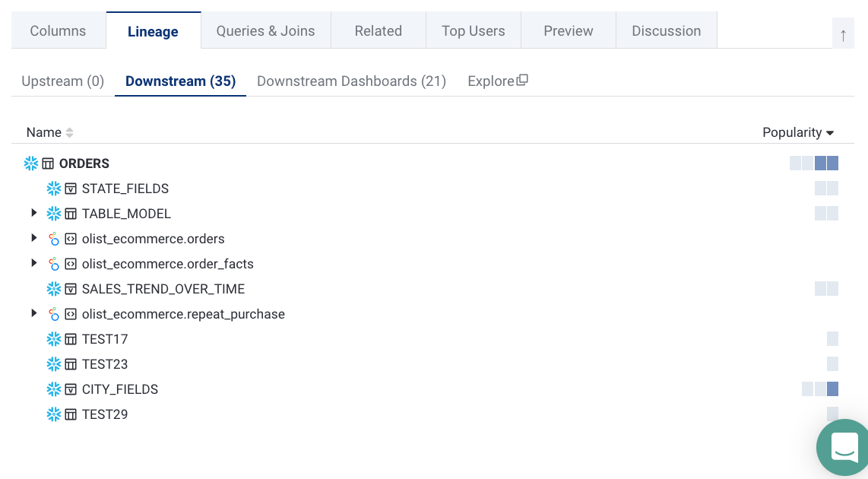
Task: Click the Snowflake icon beside ORDERS
Action: coord(31,163)
